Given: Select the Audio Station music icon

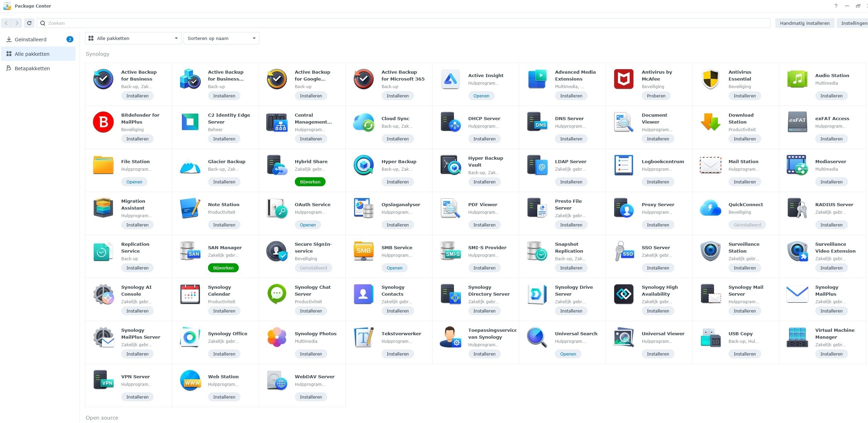Looking at the screenshot, I should (797, 79).
